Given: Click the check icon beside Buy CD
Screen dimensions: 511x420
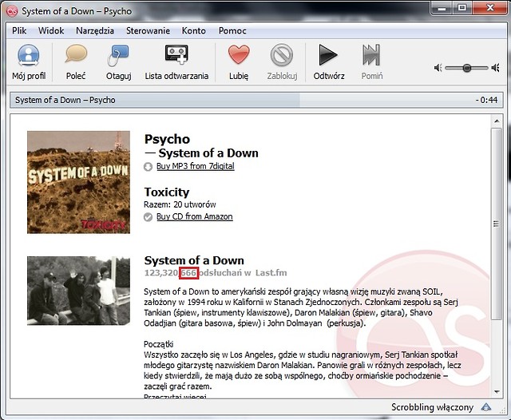Looking at the screenshot, I should [148, 217].
